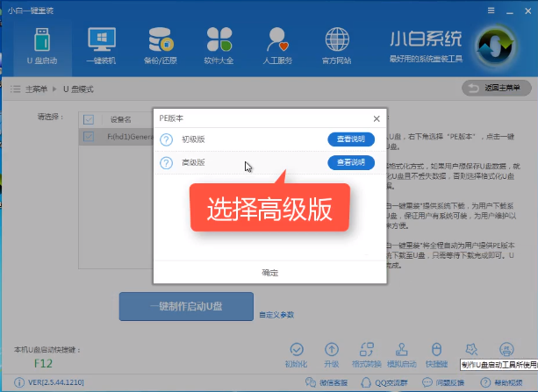Click 查看说明 for 初级版
This screenshot has width=538, height=392.
351,139
